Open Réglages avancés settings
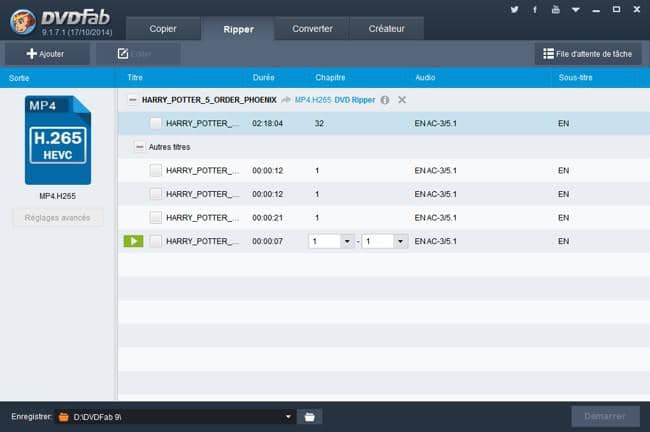650x432 pixels. click(58, 218)
